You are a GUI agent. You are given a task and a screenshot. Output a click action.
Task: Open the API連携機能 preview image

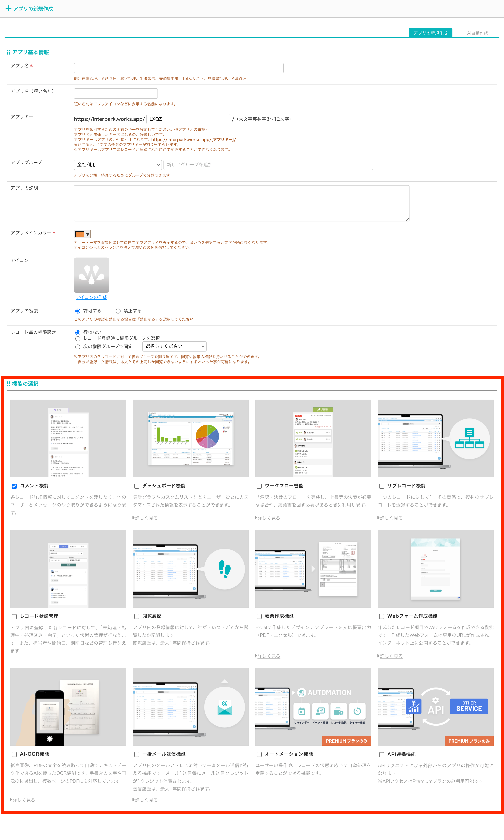pos(435,707)
